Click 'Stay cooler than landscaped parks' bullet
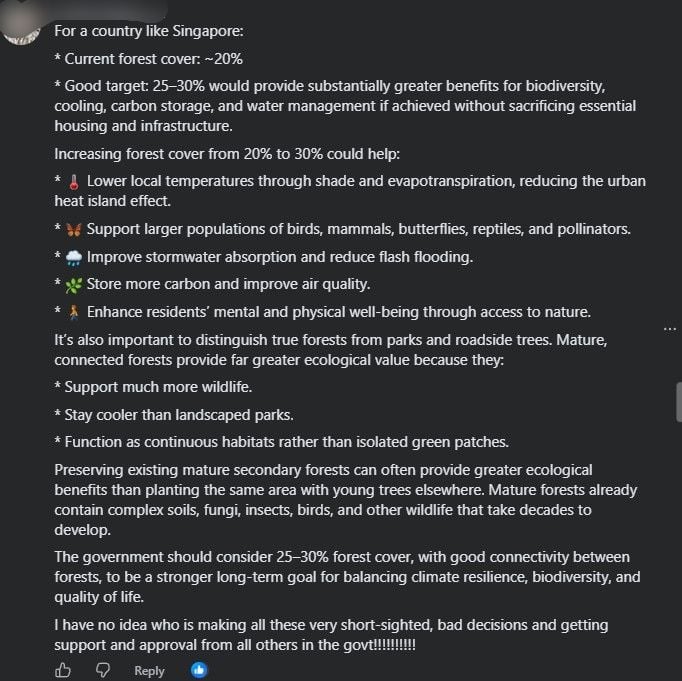Screen dimensions: 682x681 tap(174, 415)
